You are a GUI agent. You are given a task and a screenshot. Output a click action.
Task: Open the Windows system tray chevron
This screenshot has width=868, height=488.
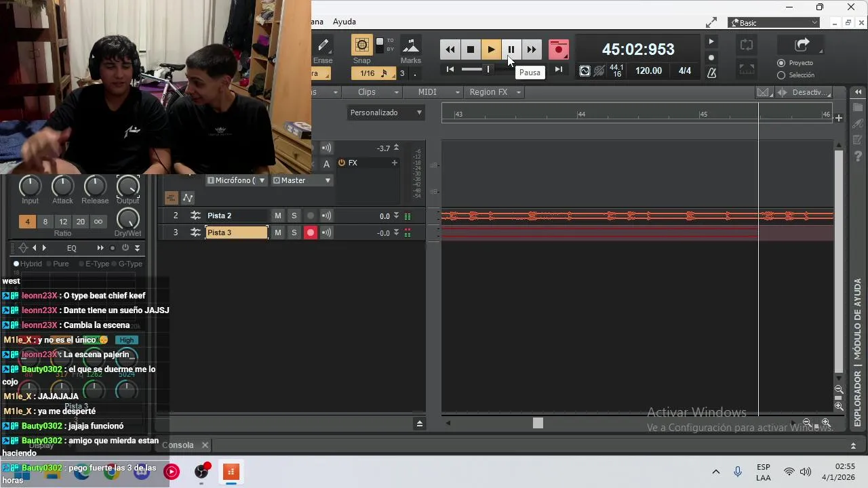pyautogui.click(x=716, y=472)
